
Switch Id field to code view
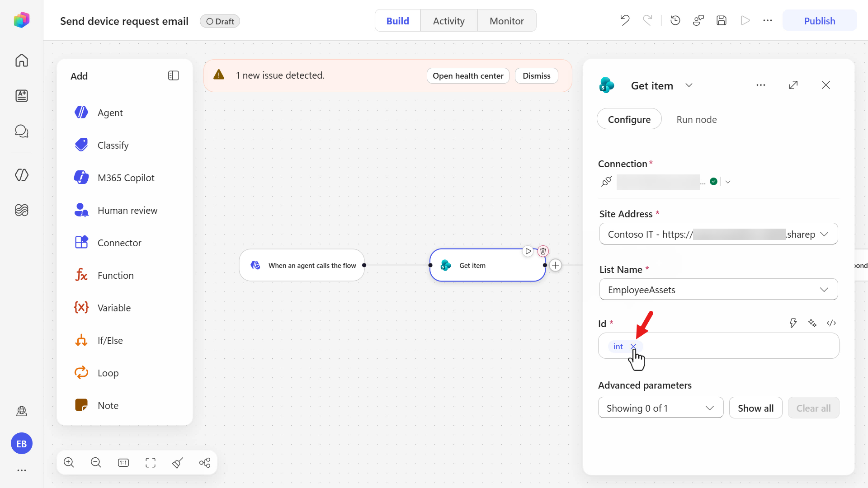[831, 323]
